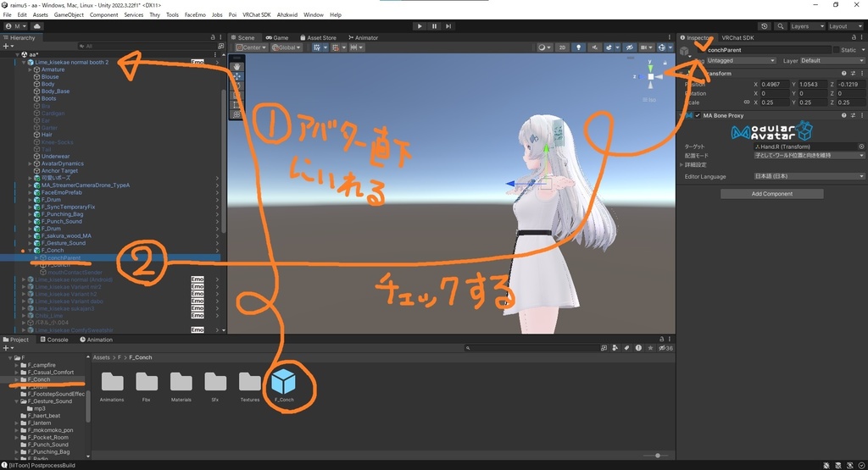Switch to the Animation tab
This screenshot has height=470, width=868.
tap(96, 340)
